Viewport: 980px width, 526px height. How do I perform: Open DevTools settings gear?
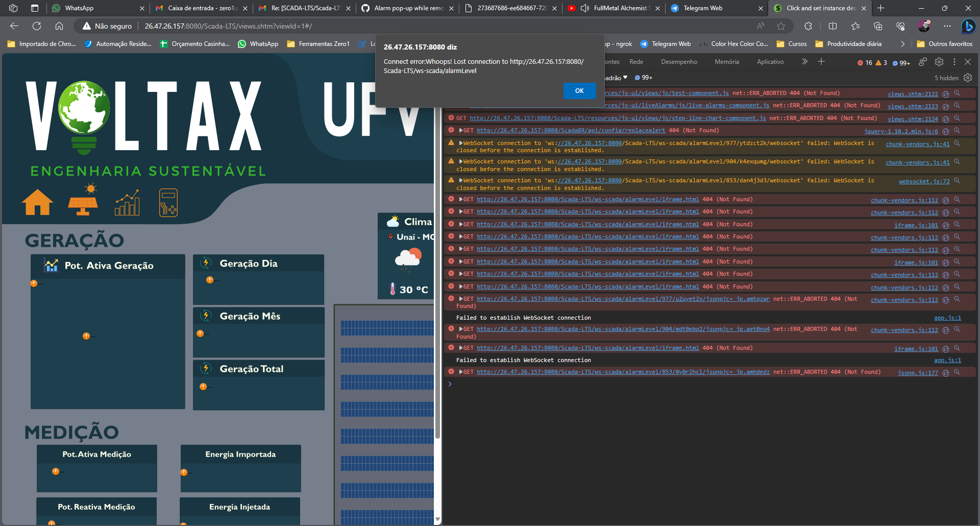(939, 62)
